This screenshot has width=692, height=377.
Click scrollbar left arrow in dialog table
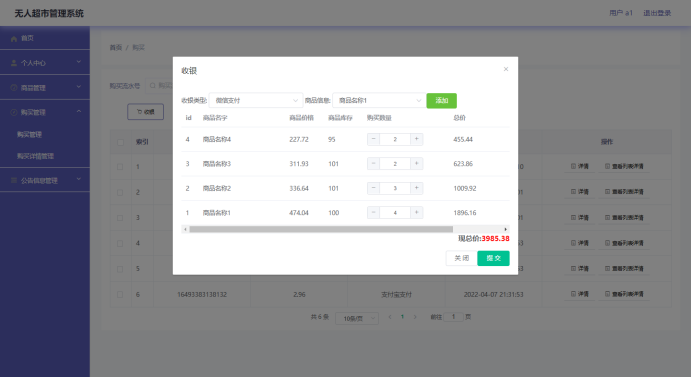(185, 229)
